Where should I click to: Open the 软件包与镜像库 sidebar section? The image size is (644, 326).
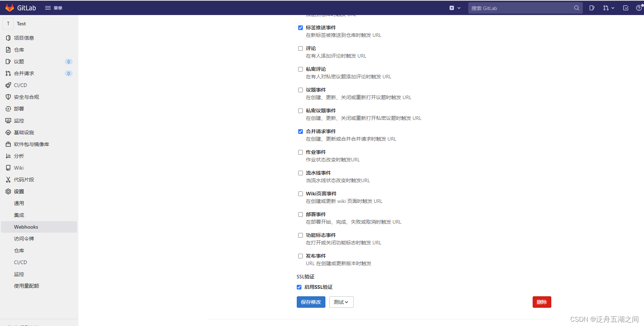coord(31,144)
